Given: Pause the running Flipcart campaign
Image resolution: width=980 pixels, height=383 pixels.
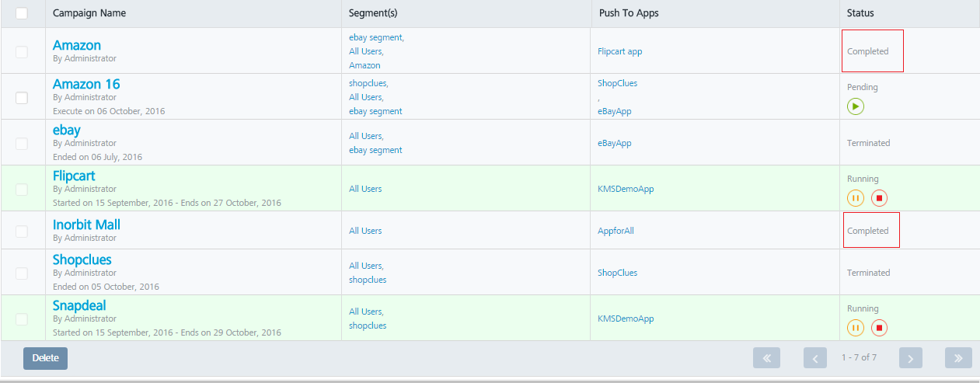Looking at the screenshot, I should pos(856,198).
